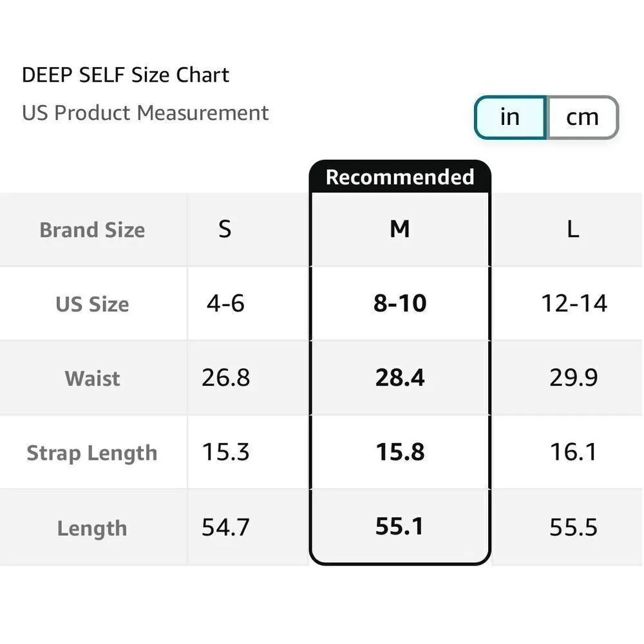Click the Recommended badge above M
This screenshot has height=644, width=644.
coord(400,177)
